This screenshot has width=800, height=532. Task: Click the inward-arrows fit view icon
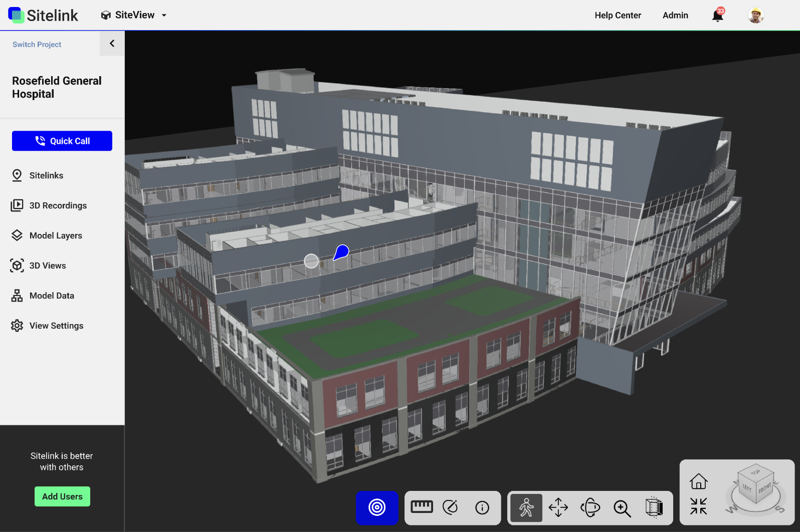pyautogui.click(x=698, y=506)
